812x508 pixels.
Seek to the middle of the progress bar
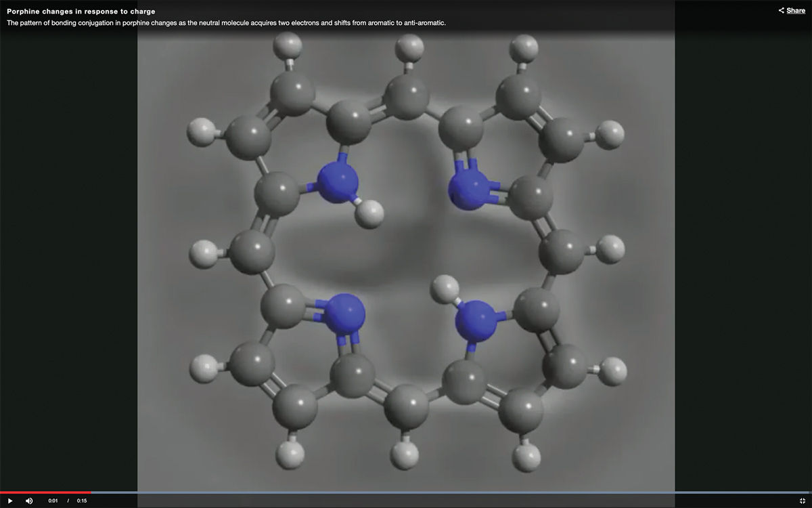(x=406, y=492)
